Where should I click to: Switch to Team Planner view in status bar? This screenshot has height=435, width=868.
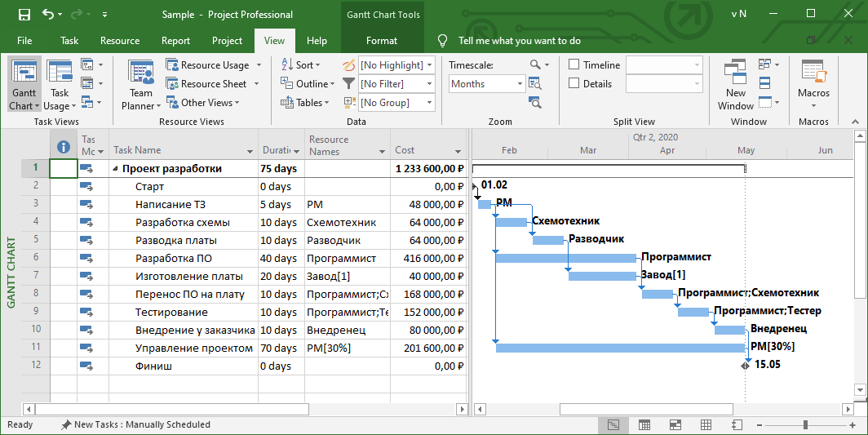click(x=675, y=425)
